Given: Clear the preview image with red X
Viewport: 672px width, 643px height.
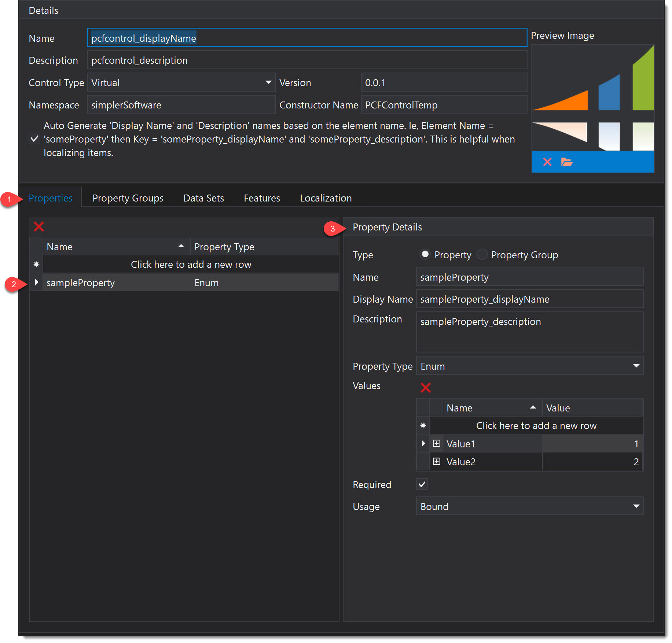Looking at the screenshot, I should (547, 162).
